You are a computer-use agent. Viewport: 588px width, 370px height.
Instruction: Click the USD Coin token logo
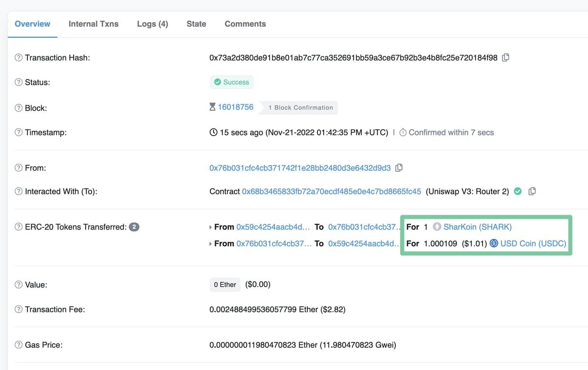pyautogui.click(x=494, y=243)
